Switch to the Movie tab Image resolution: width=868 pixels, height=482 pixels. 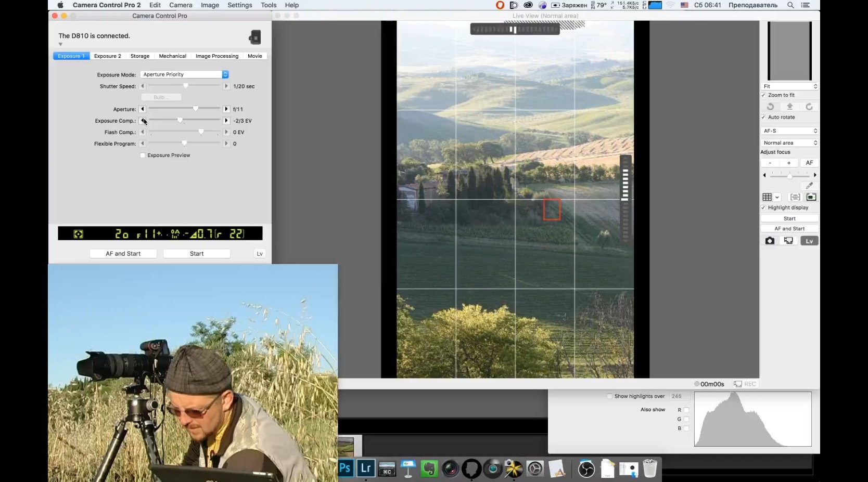tap(255, 56)
